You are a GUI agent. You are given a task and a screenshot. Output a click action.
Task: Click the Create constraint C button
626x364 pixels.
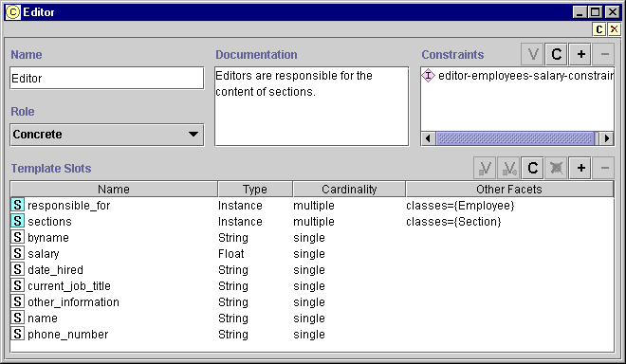[557, 54]
